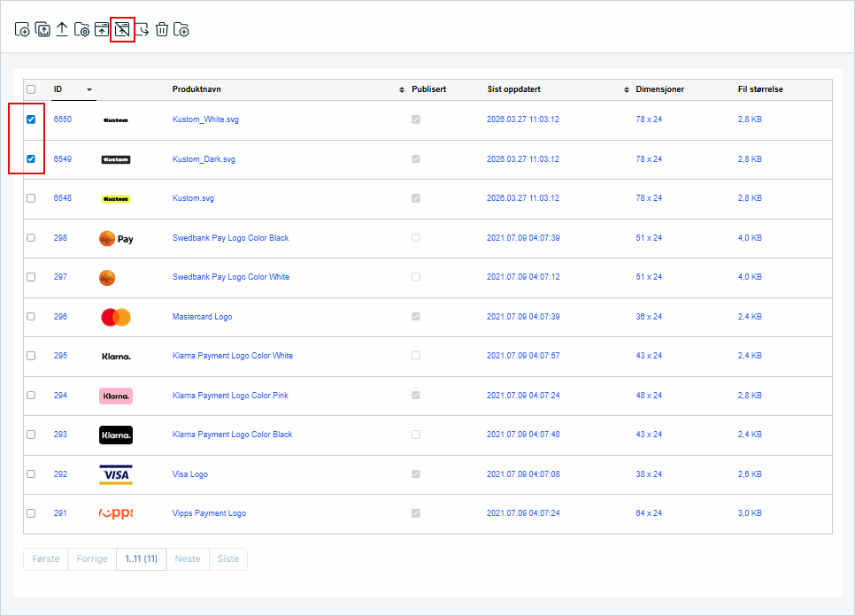Sort by the Publisert column
The height and width of the screenshot is (616, 855).
pos(429,89)
